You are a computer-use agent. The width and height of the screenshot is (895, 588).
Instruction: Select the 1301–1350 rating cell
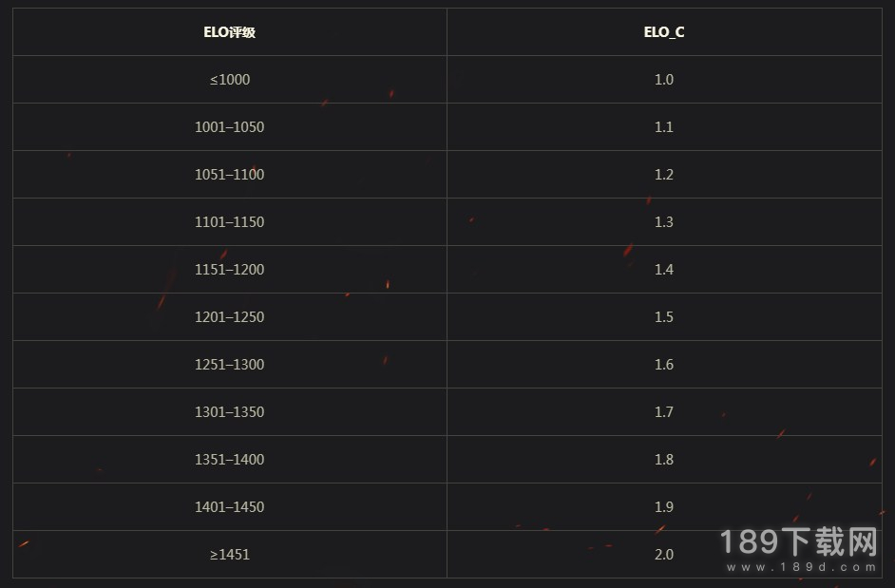pos(230,411)
